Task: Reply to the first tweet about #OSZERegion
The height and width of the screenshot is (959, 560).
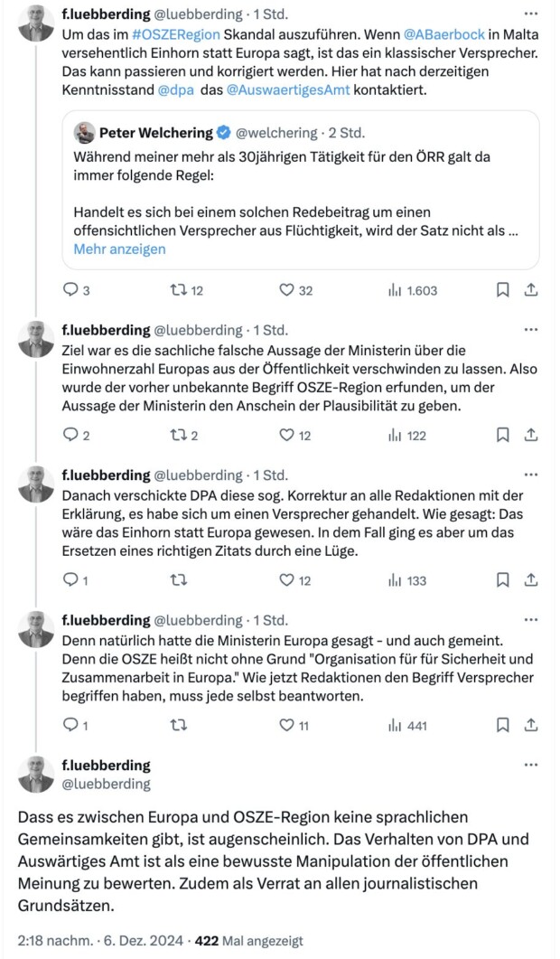Action: pyautogui.click(x=71, y=290)
